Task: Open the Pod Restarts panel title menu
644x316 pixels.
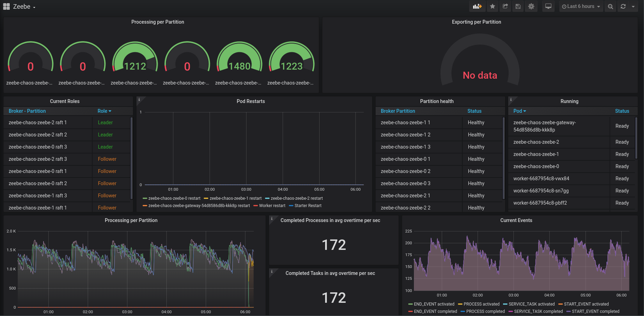Action: click(251, 101)
